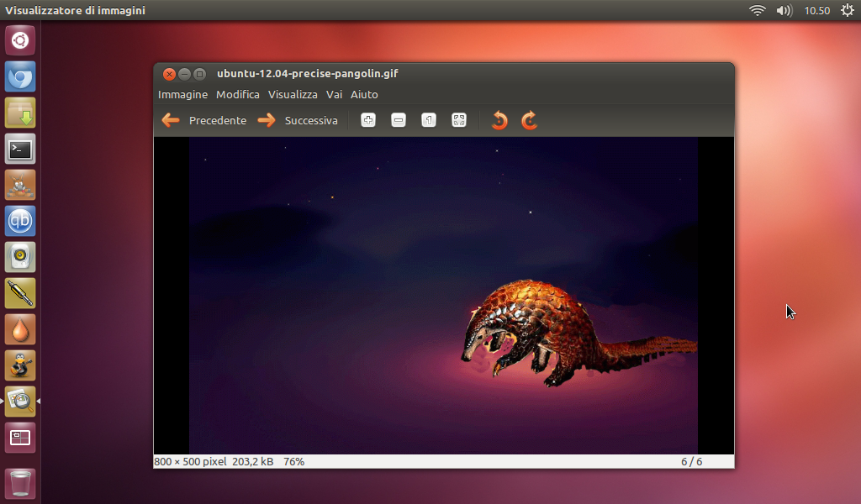Open the sound volume indicator
The image size is (861, 504).
pyautogui.click(x=784, y=10)
